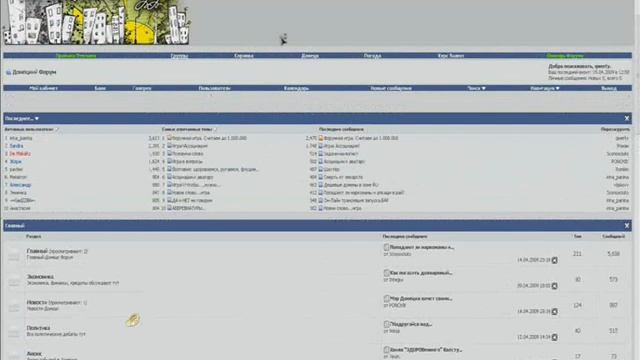640x360 pixels.
Task: Collapse the Последнее panel with its X button
Action: 627,118
